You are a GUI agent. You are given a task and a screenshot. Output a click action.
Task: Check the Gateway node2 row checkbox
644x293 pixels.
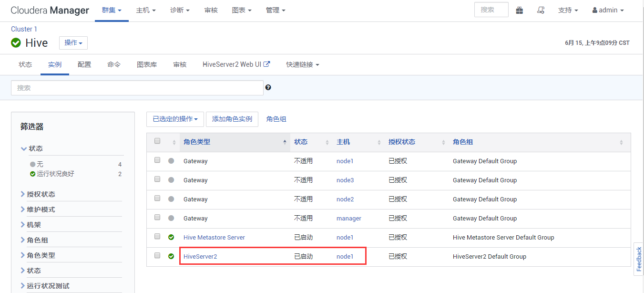(157, 198)
